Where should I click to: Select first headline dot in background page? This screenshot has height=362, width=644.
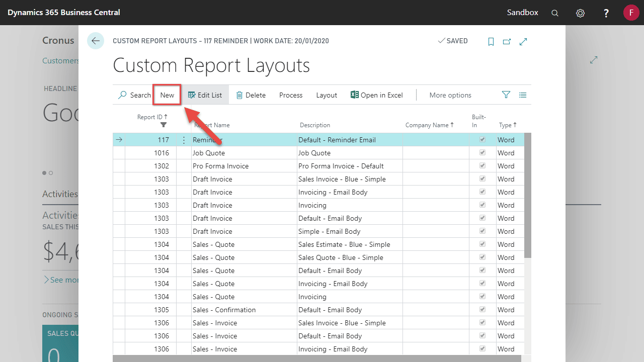coord(44,173)
